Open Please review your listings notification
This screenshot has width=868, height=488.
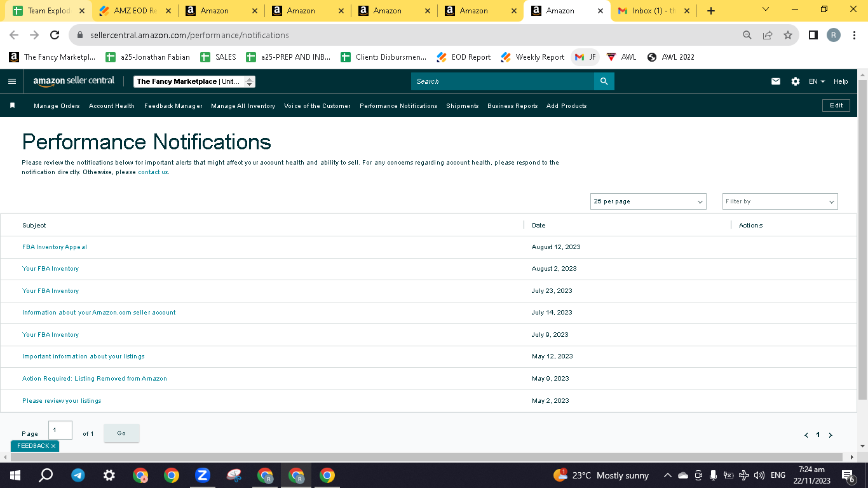coord(62,401)
